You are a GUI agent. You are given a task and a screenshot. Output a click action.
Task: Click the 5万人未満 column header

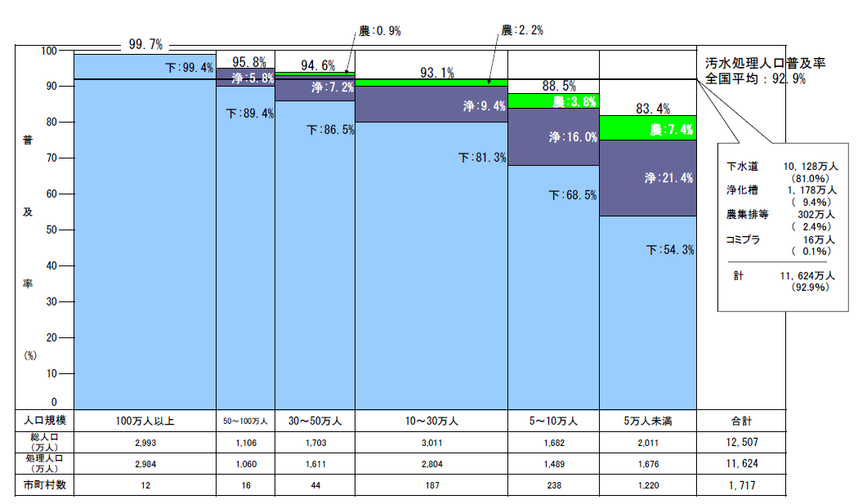click(648, 421)
